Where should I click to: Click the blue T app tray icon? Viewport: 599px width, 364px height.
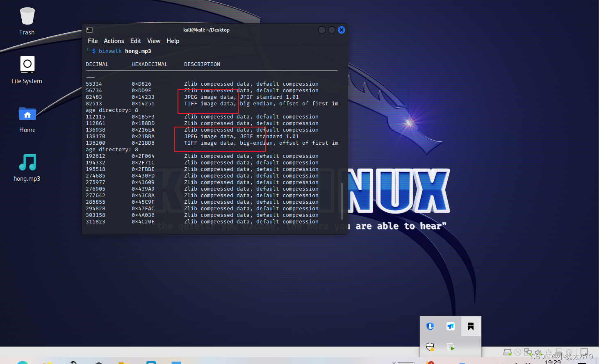(451, 326)
